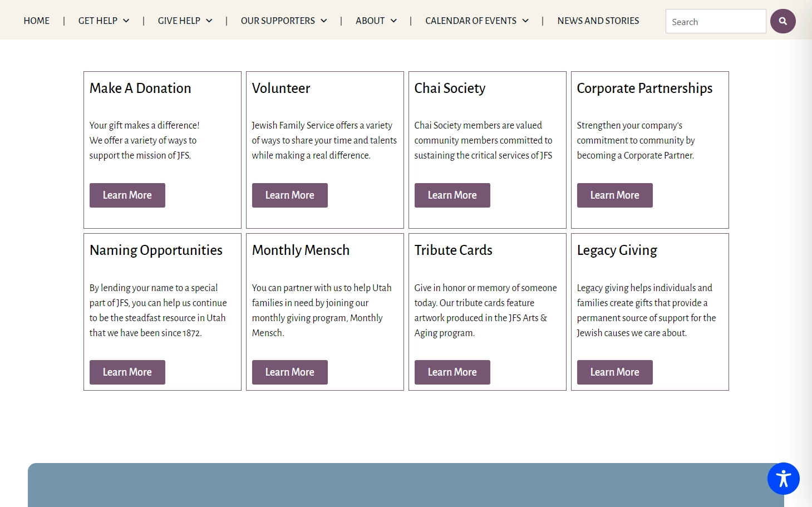812x507 pixels.
Task: Click Learn More under Legacy Giving
Action: [615, 372]
